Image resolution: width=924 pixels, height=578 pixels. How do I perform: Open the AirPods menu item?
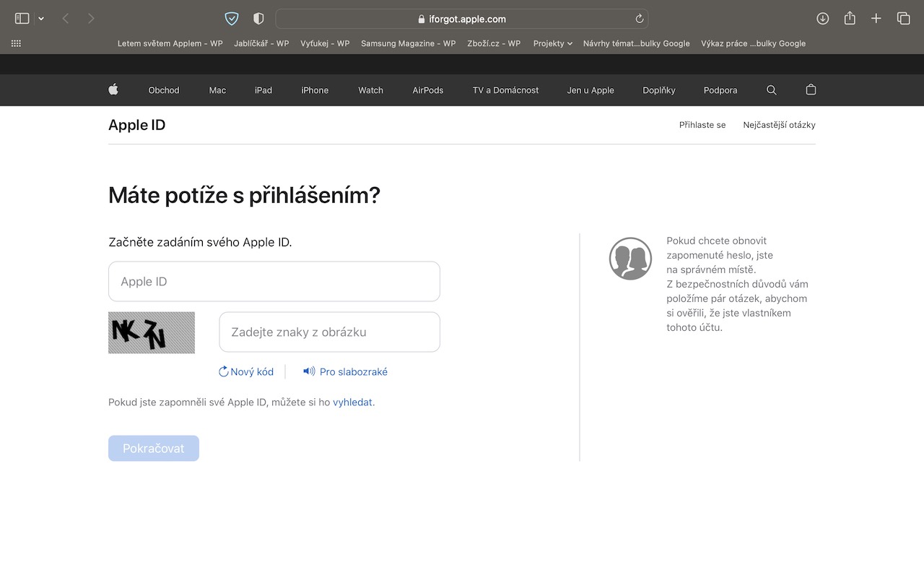click(x=428, y=90)
